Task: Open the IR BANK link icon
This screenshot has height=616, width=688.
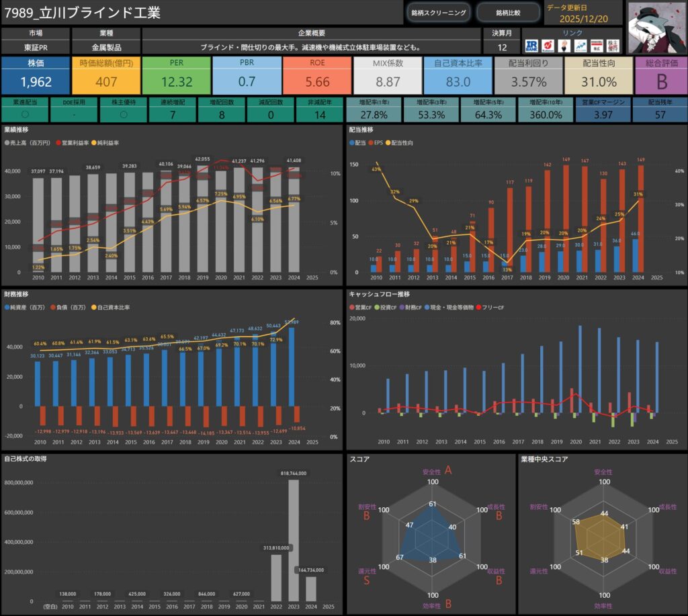Action: [x=531, y=45]
